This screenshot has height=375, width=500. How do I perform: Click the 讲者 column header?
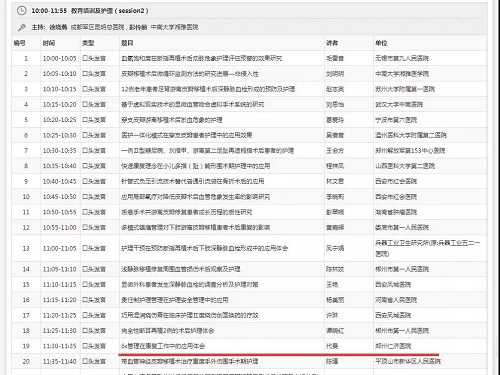point(332,43)
